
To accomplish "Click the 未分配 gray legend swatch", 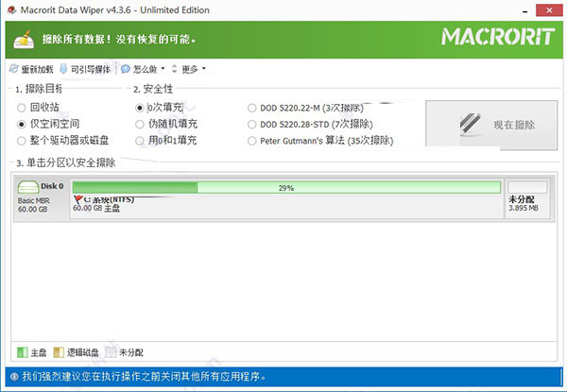I will pos(111,352).
